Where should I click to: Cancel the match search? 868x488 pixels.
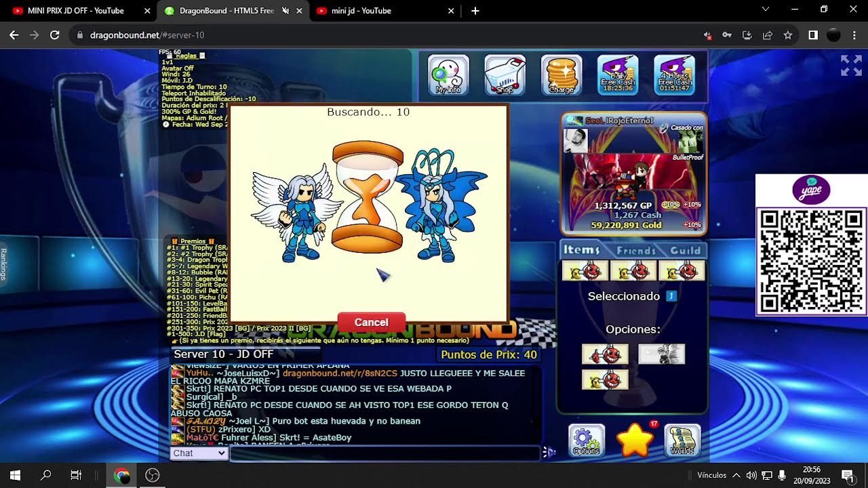pos(372,323)
